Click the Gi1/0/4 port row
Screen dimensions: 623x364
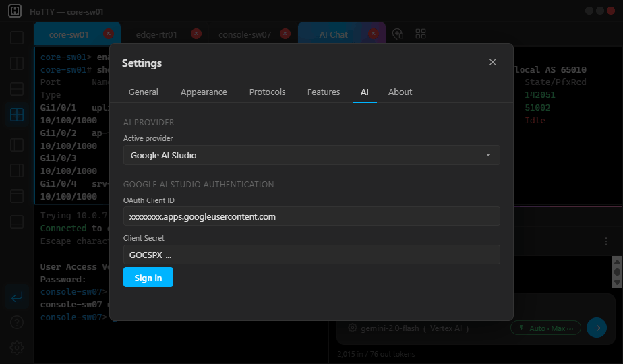(74, 184)
